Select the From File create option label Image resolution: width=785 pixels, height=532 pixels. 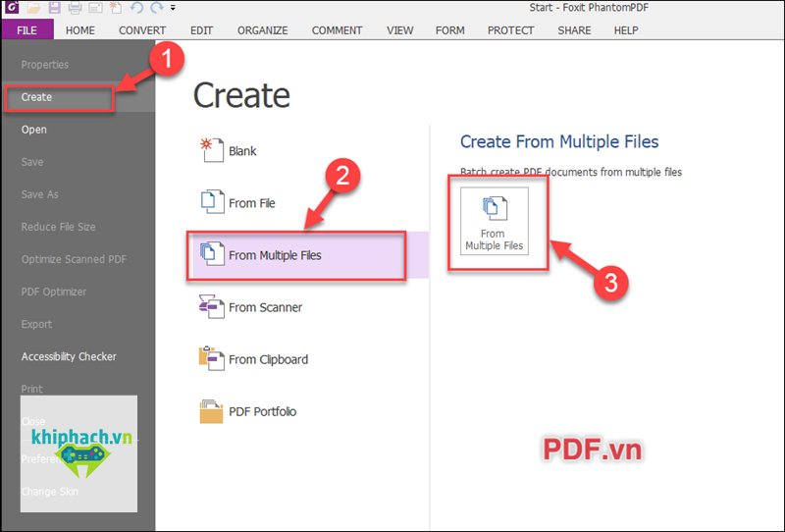tap(252, 203)
